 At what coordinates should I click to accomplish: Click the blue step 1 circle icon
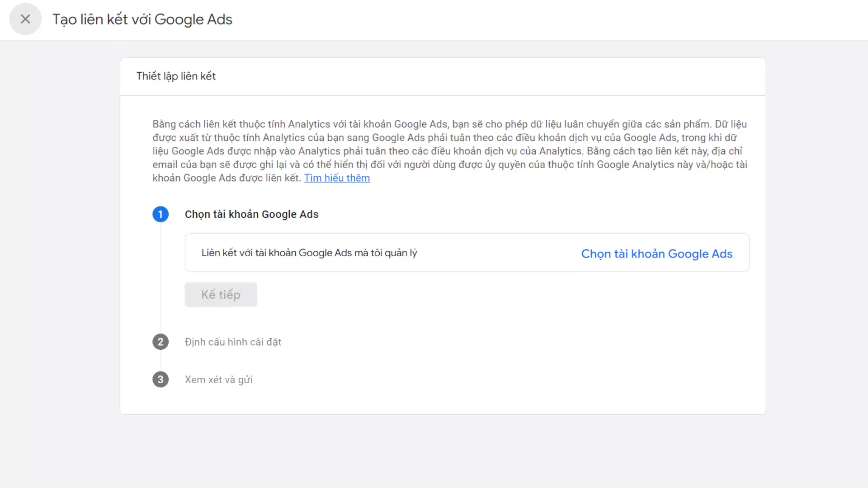tap(160, 214)
